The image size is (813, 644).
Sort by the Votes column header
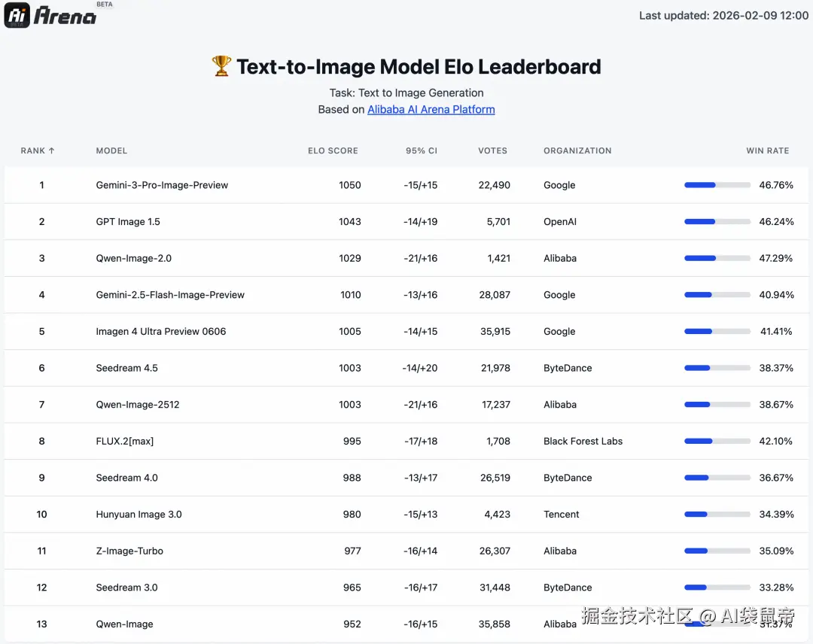492,150
